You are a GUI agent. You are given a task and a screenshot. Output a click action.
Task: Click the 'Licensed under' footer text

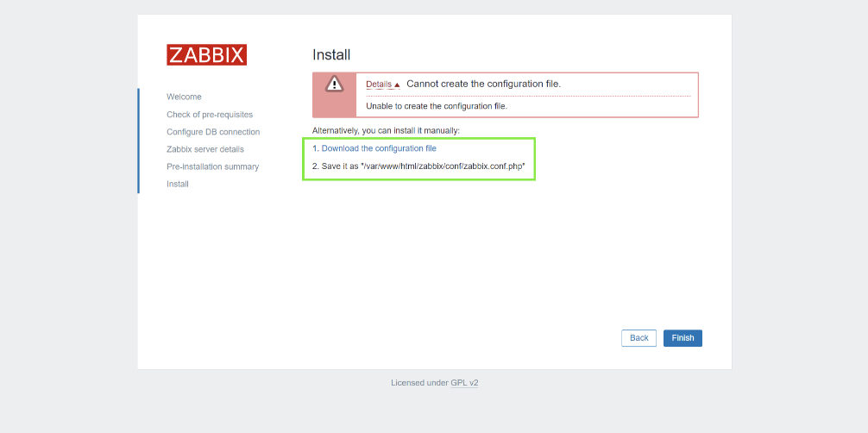419,383
